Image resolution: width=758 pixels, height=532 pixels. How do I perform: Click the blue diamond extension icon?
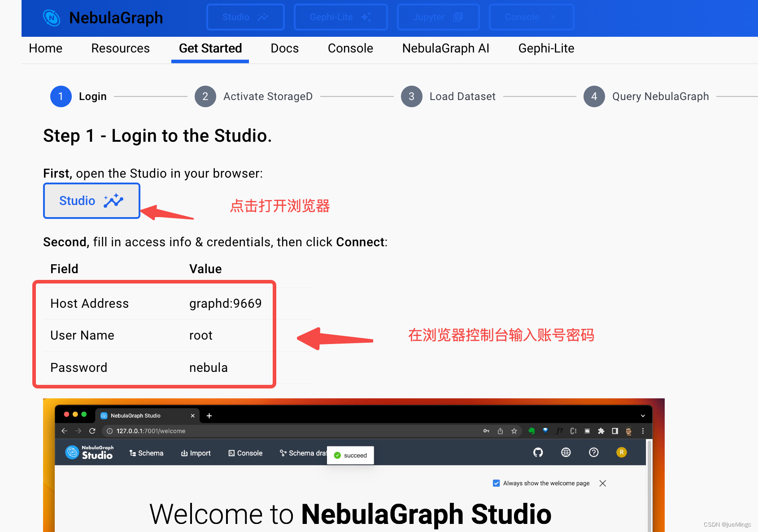pos(545,431)
